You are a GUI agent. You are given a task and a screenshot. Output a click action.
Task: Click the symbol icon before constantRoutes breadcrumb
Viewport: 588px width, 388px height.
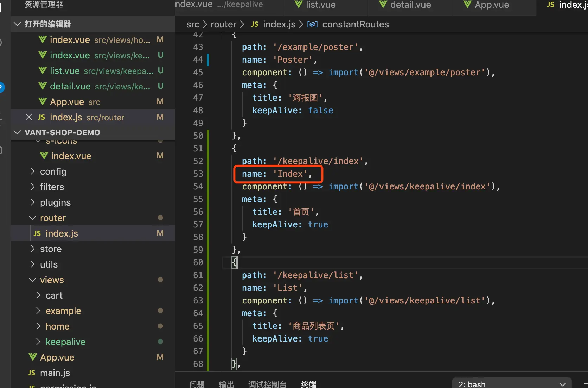[x=312, y=24]
